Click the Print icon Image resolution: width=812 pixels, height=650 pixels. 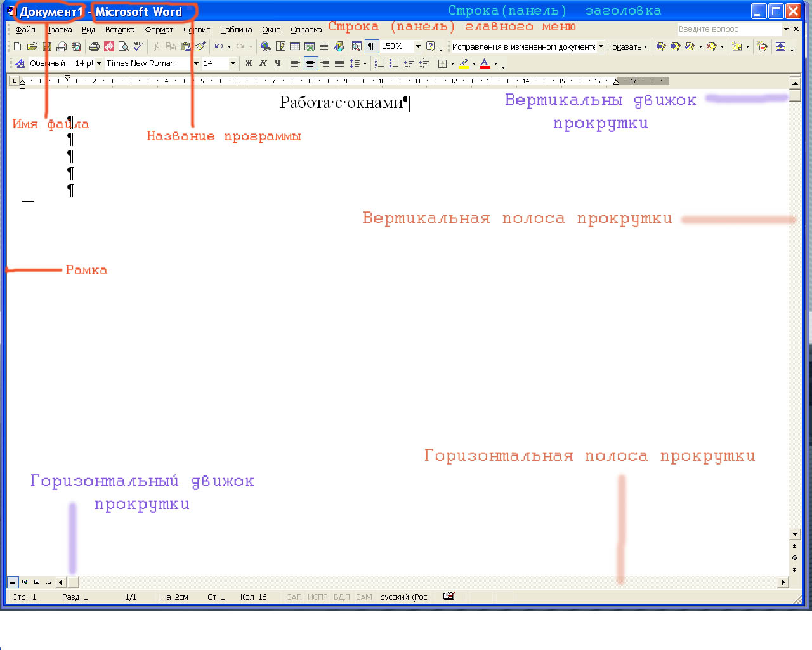tap(95, 46)
